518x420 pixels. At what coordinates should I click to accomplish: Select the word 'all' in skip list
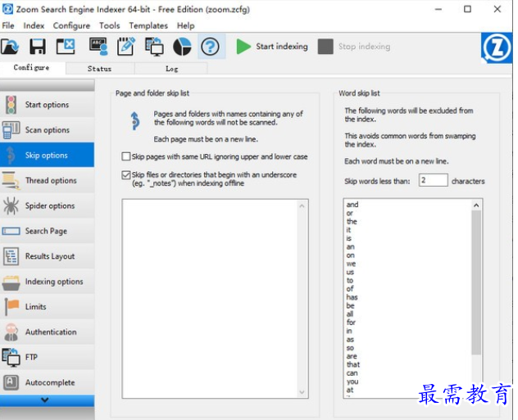pyautogui.click(x=350, y=314)
